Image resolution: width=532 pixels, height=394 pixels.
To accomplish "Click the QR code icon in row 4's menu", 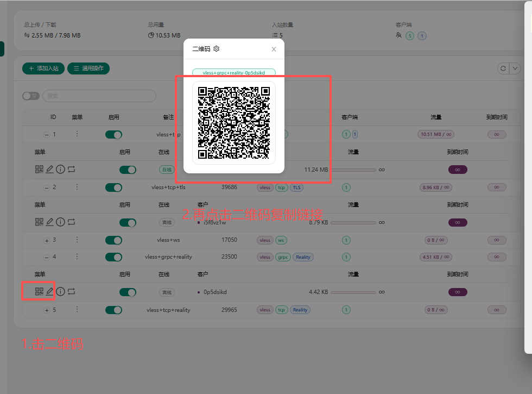I will [x=38, y=291].
